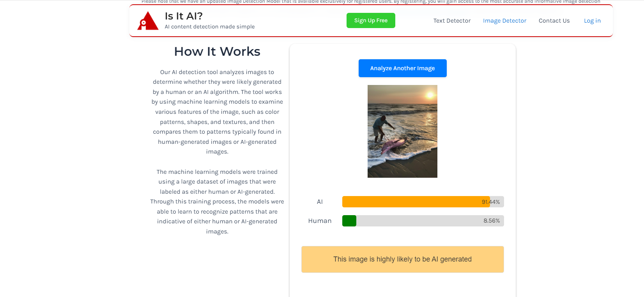Click the 'Human' label beside green bar
The image size is (644, 297).
tap(320, 221)
